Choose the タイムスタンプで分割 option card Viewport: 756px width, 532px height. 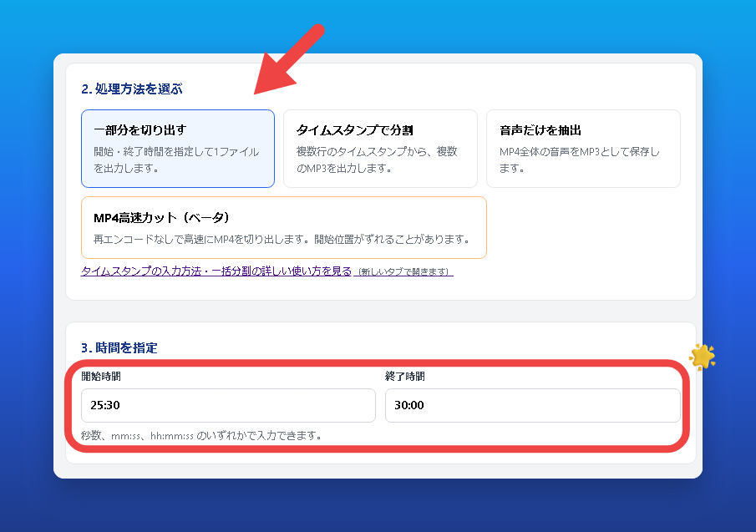[380, 149]
